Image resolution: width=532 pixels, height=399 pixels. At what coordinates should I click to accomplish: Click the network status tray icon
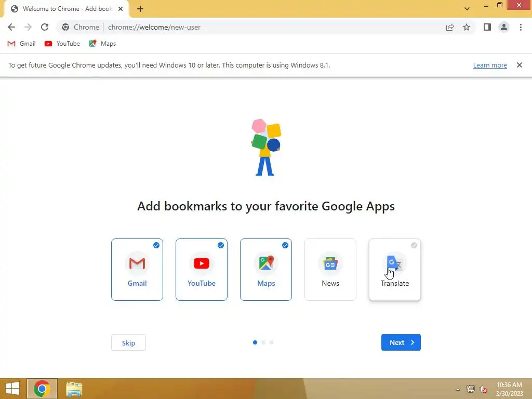(470, 389)
